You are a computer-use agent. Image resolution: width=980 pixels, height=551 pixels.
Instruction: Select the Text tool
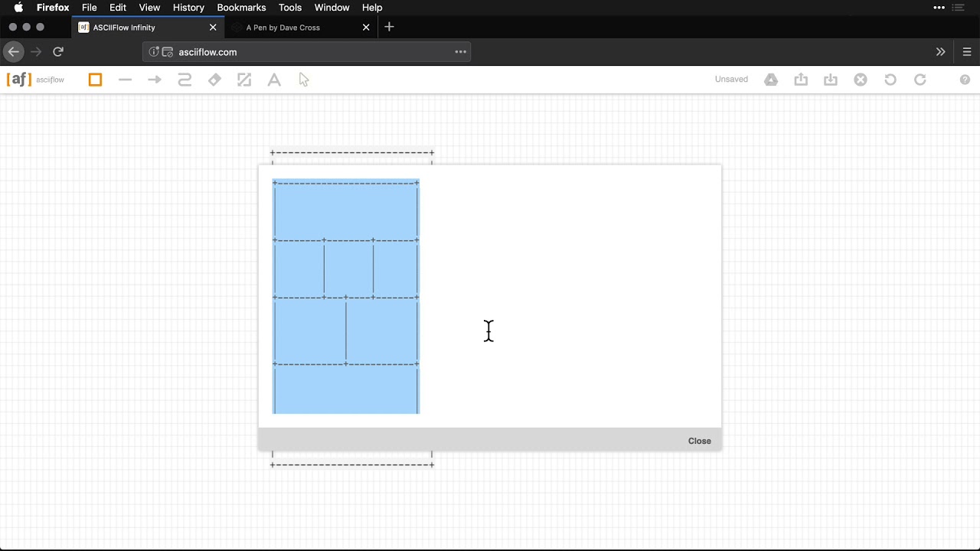[x=274, y=80]
